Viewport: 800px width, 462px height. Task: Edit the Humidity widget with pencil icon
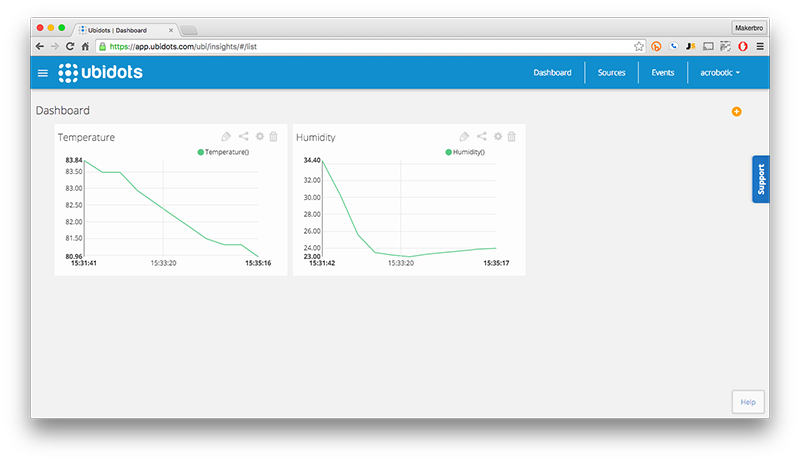(x=464, y=137)
